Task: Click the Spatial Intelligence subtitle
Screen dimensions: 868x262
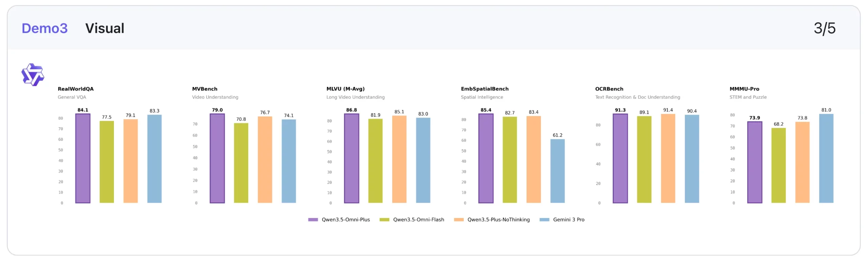Action: pyautogui.click(x=482, y=97)
